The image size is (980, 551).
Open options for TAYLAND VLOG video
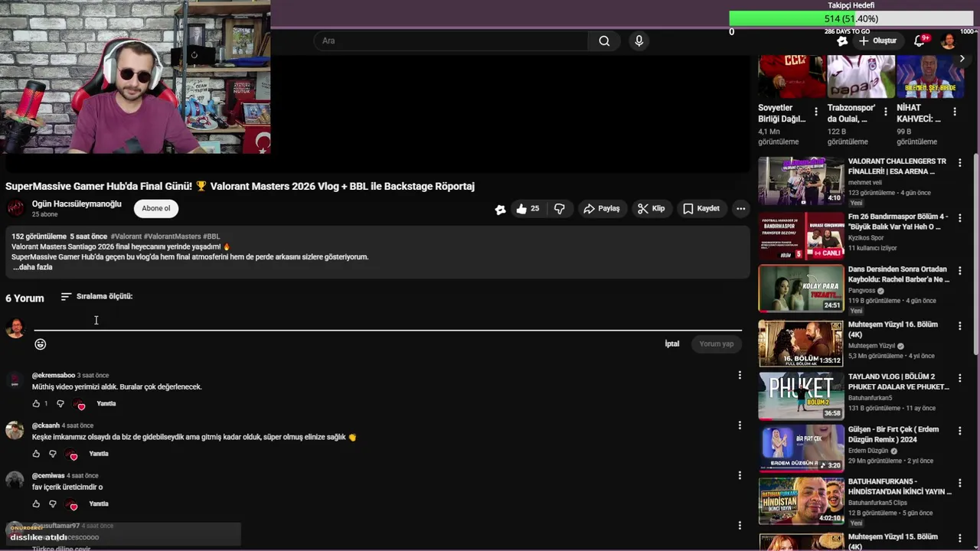[x=959, y=378]
